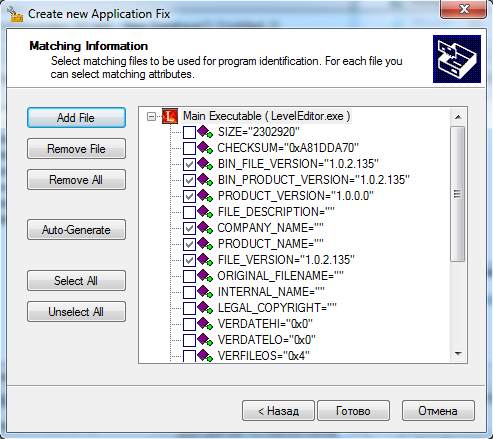
Task: Click the scroll down arrow of attribute list
Action: click(458, 354)
